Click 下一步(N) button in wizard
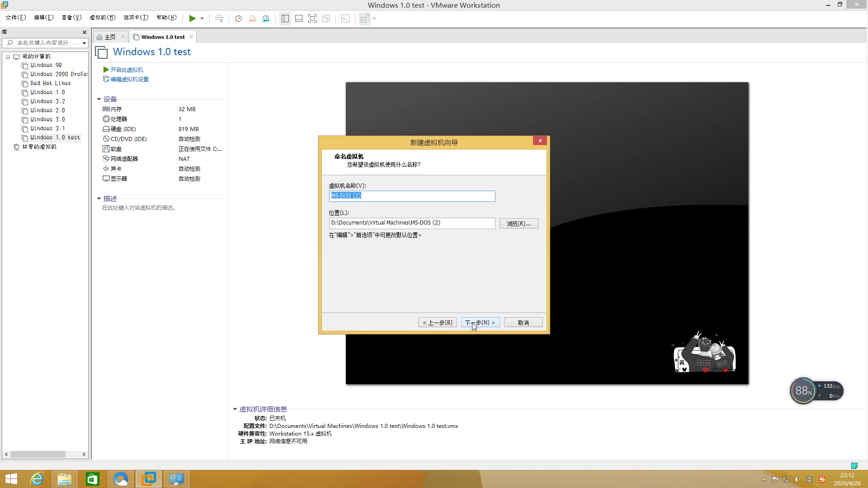The width and height of the screenshot is (868, 488). (x=480, y=323)
